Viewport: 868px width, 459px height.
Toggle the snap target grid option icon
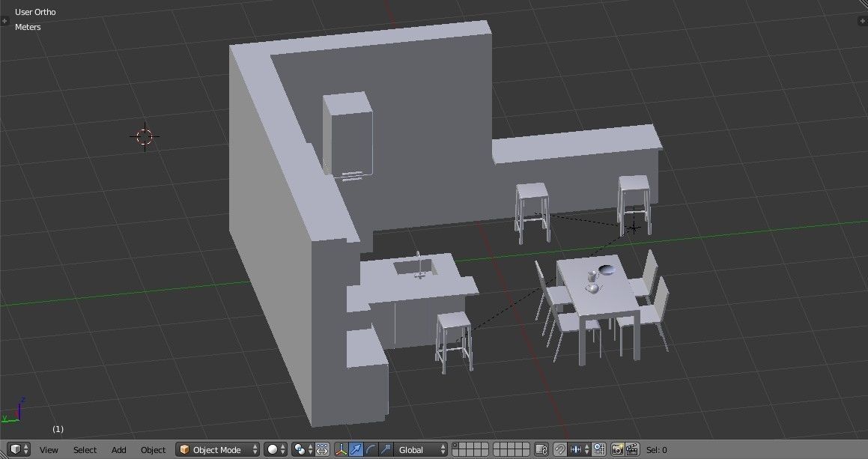(x=599, y=449)
